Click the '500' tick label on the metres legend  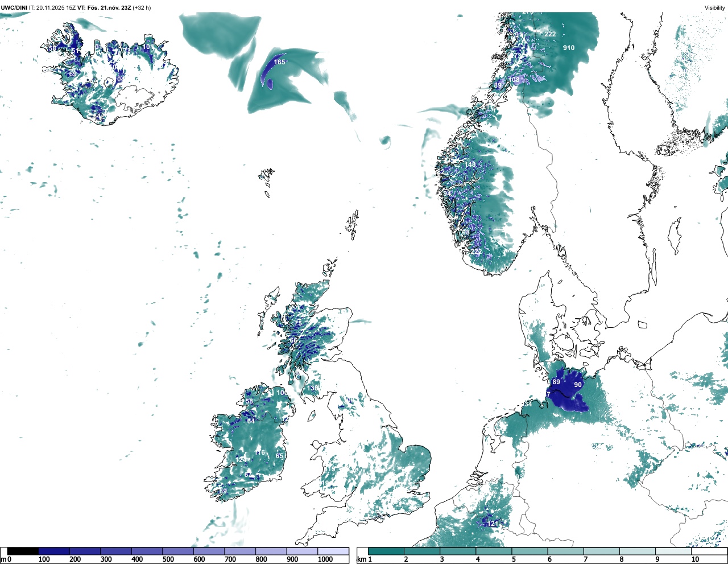pos(168,559)
